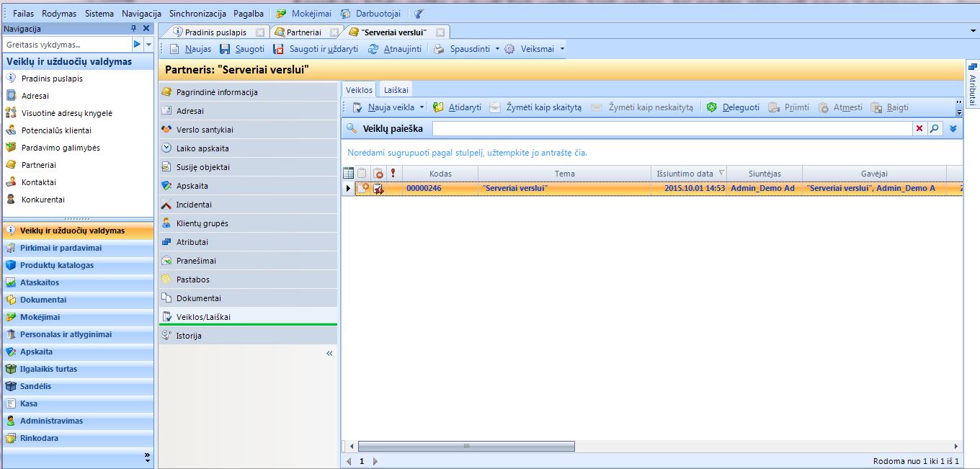This screenshot has width=980, height=469.
Task: Click the Saugoti floppy disk icon
Action: 225,49
